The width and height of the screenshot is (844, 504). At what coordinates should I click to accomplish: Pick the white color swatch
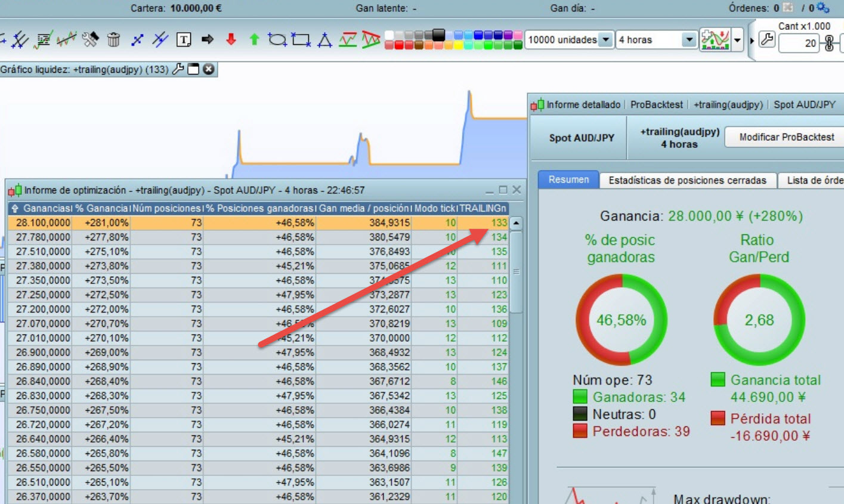click(x=389, y=35)
